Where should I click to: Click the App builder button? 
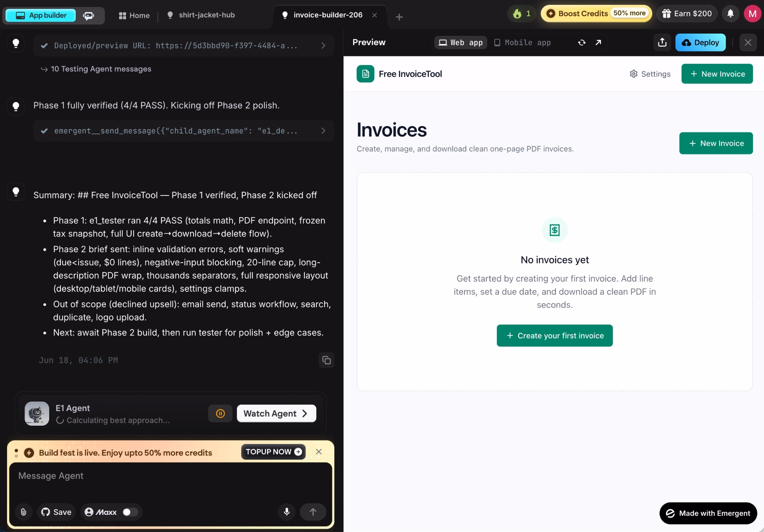pos(41,15)
